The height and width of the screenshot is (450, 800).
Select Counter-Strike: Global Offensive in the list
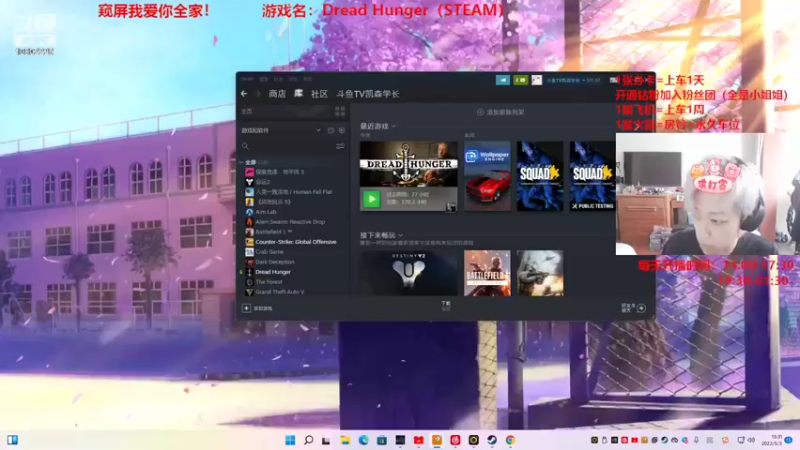pyautogui.click(x=295, y=242)
